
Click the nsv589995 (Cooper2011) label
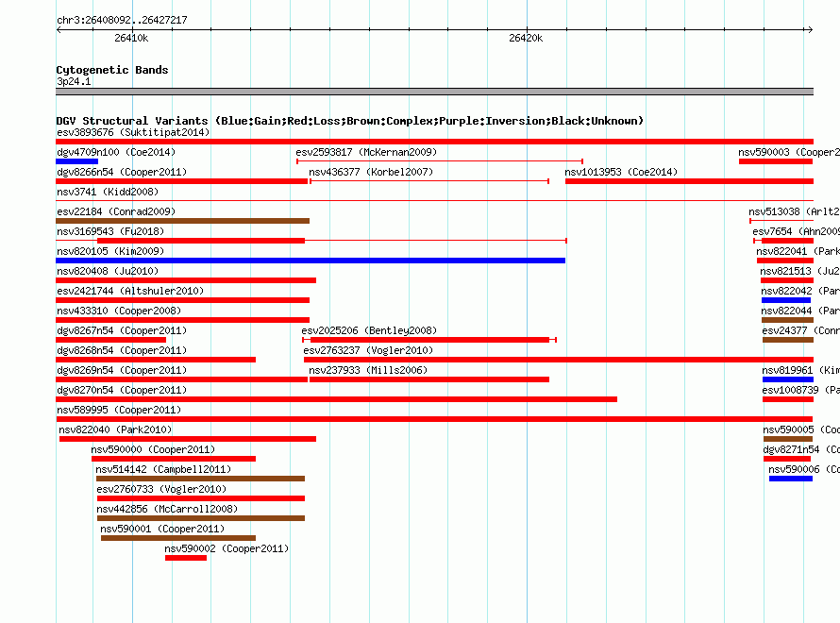[x=119, y=410]
